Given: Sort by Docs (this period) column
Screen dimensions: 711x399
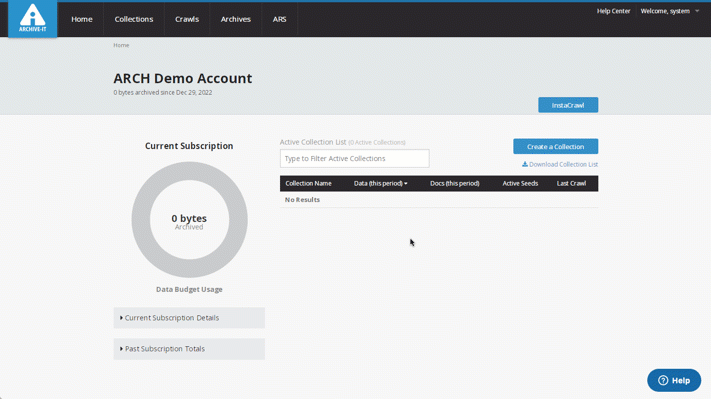Looking at the screenshot, I should tap(454, 183).
